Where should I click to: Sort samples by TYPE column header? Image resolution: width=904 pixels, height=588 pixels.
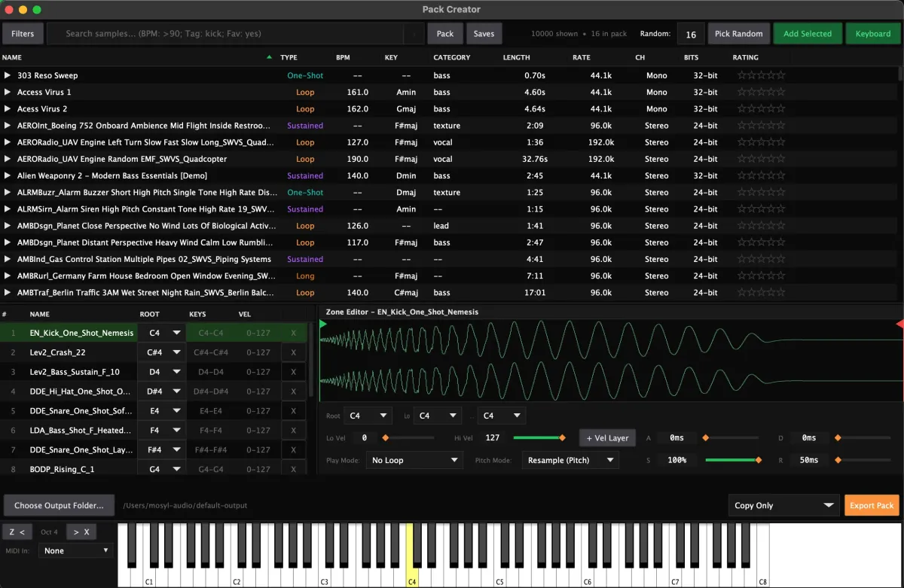tap(289, 57)
